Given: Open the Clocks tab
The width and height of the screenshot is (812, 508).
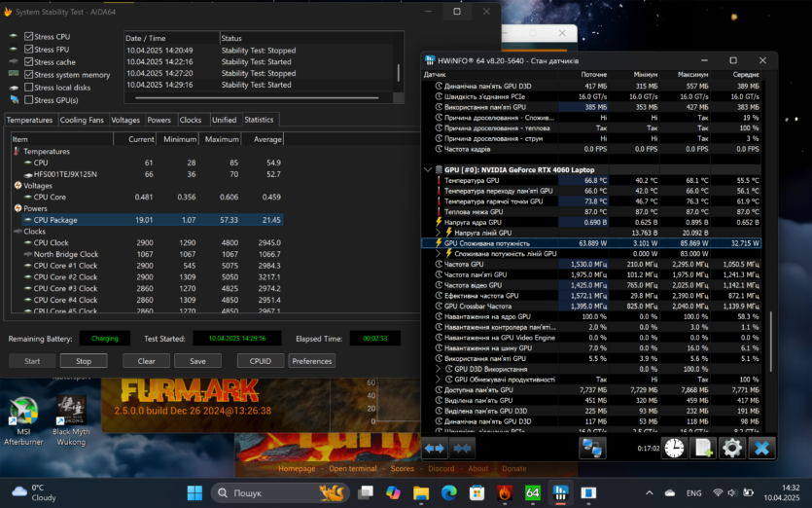Looking at the screenshot, I should point(190,120).
